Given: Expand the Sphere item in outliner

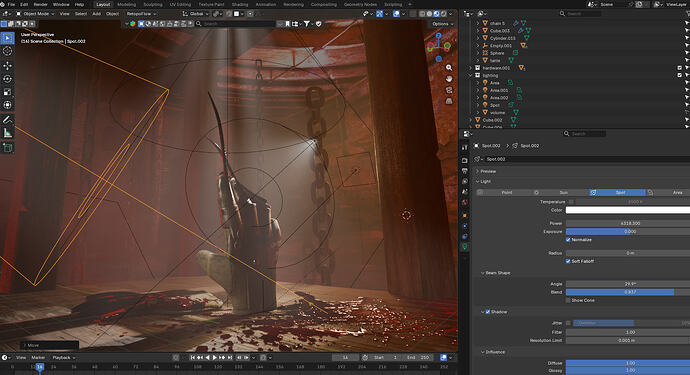Looking at the screenshot, I should pos(478,53).
